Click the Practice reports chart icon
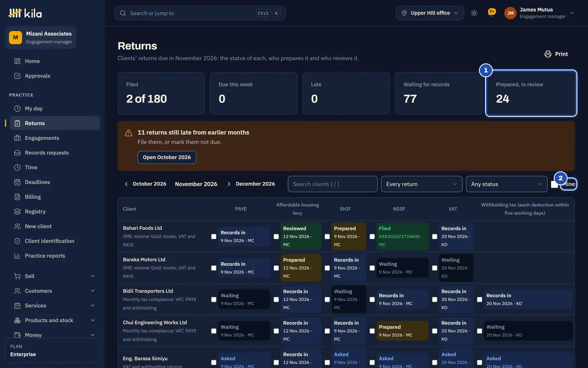The width and height of the screenshot is (588, 368). click(17, 256)
